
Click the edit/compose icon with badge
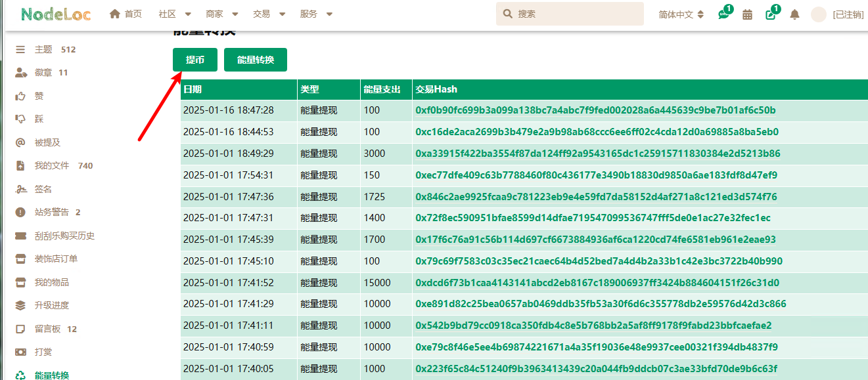(771, 14)
